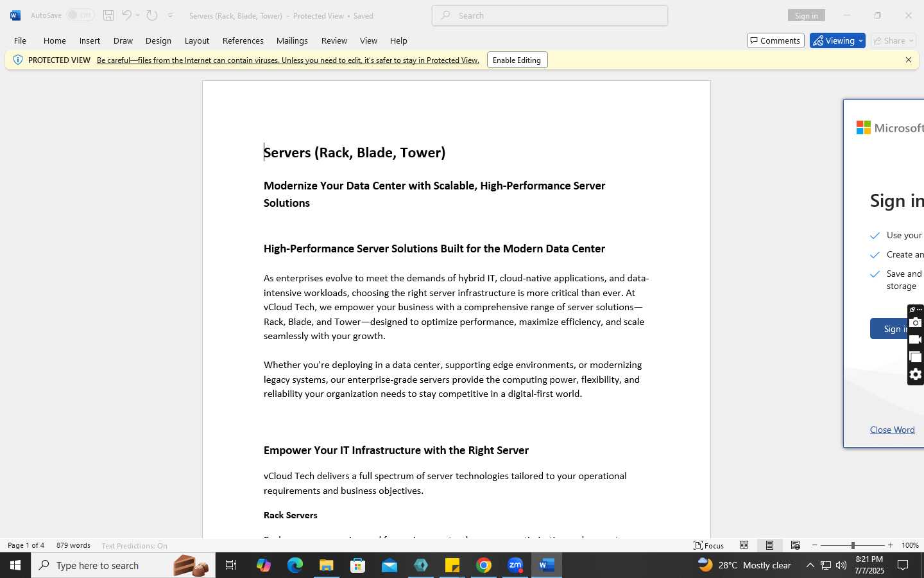Open the Design tab

tap(158, 40)
